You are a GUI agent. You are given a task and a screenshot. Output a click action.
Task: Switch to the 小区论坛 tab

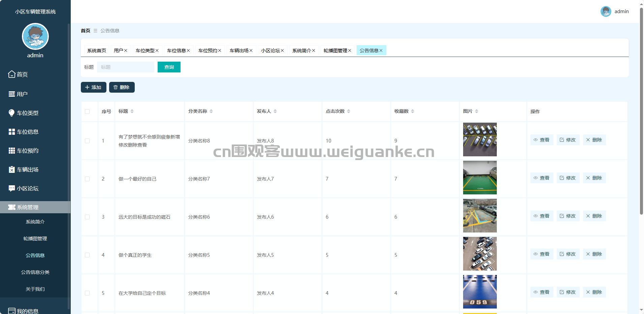point(270,51)
